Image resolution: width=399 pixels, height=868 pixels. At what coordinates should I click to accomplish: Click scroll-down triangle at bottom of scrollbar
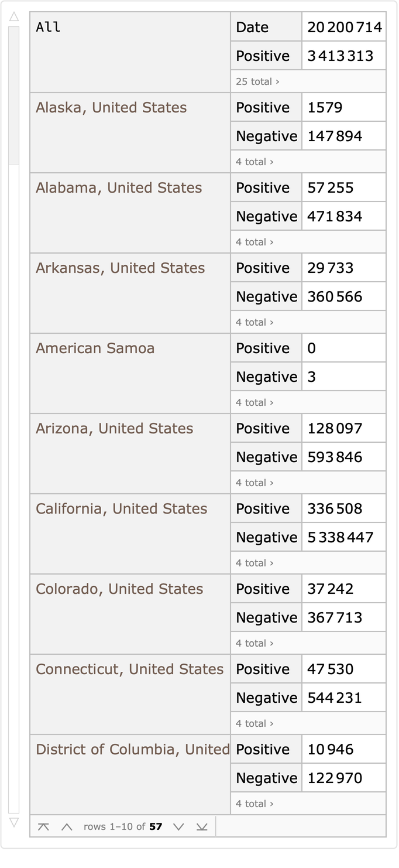(14, 822)
